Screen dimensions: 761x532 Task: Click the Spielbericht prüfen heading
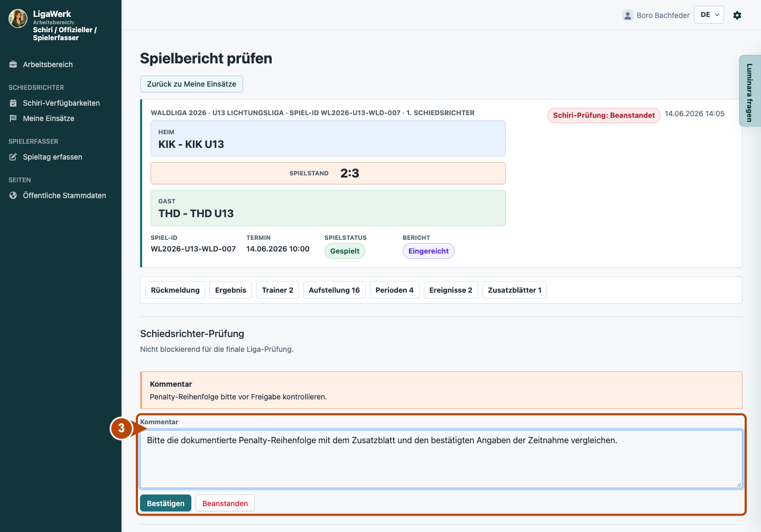(x=206, y=58)
